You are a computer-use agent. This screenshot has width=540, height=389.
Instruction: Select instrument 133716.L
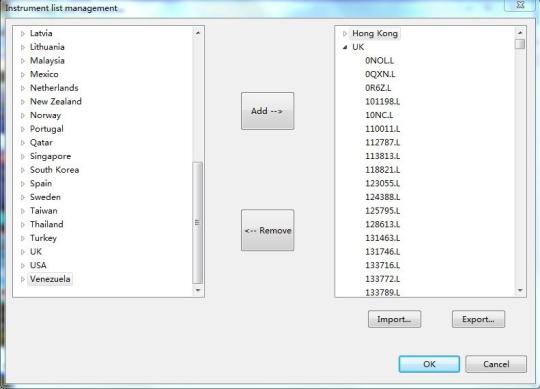tap(383, 265)
